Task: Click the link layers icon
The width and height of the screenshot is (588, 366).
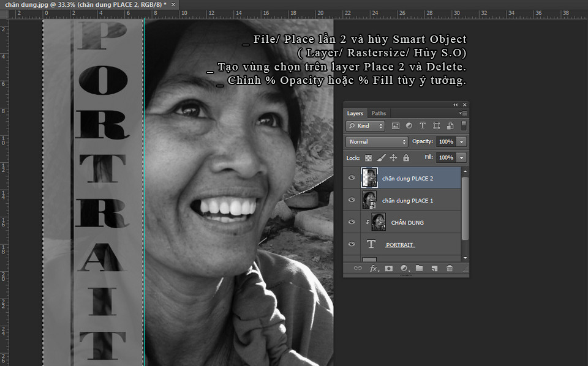Action: click(358, 268)
